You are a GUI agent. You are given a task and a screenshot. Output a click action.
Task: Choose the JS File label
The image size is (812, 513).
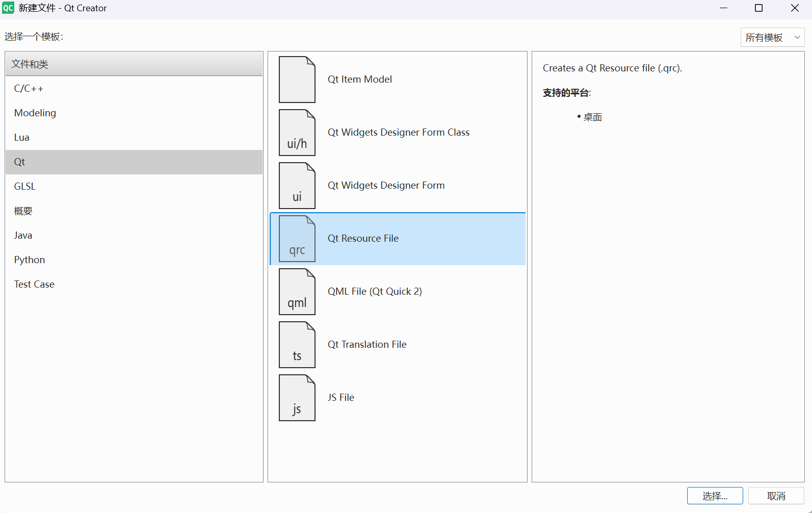341,398
